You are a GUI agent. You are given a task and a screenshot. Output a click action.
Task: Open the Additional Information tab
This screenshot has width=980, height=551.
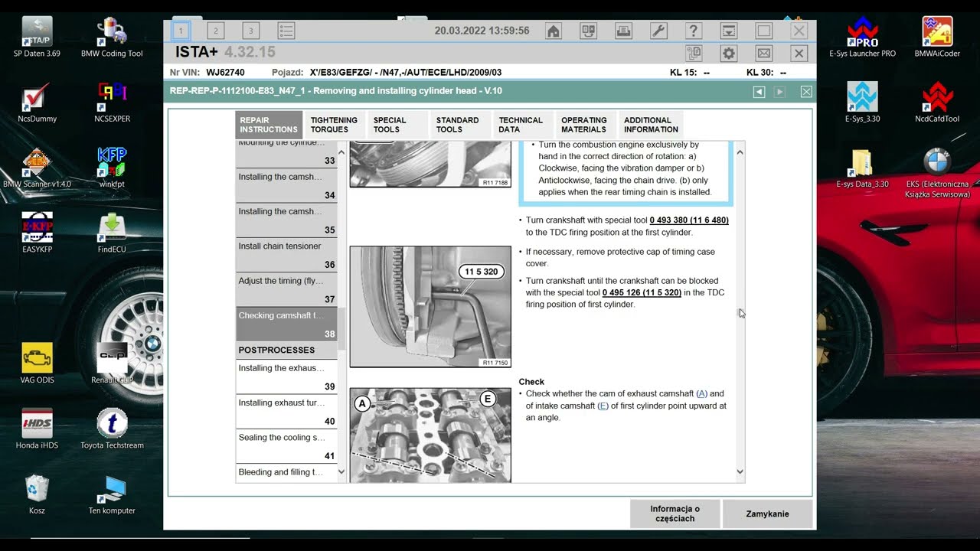(651, 125)
